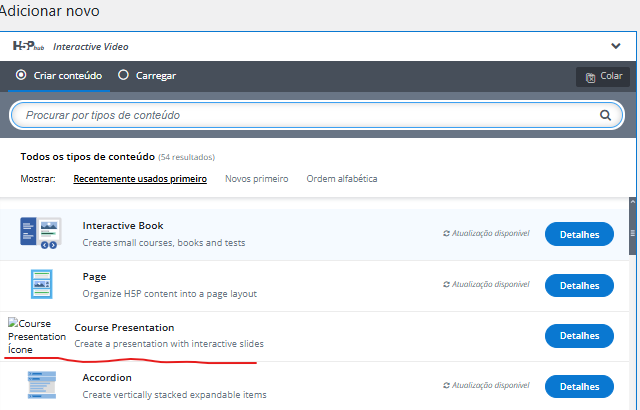Focus the Procurar por tipos de conteúdo field
The width and height of the screenshot is (640, 410).
[x=300, y=115]
